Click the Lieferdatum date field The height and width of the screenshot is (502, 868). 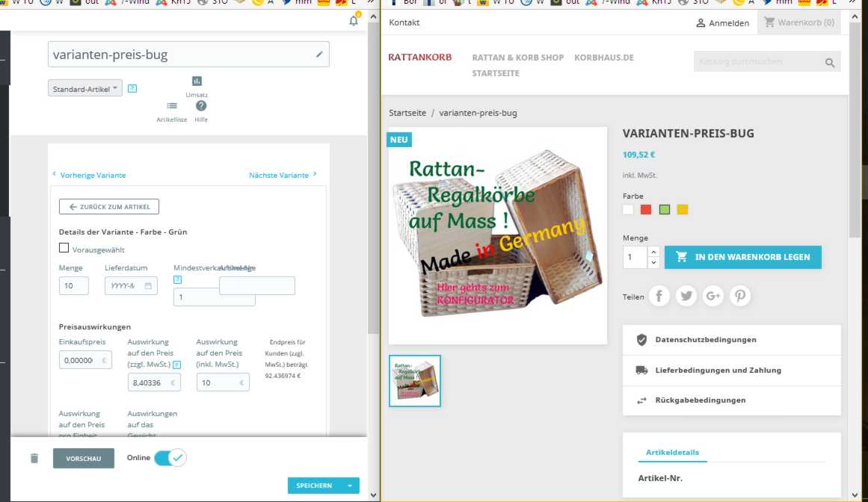(131, 286)
